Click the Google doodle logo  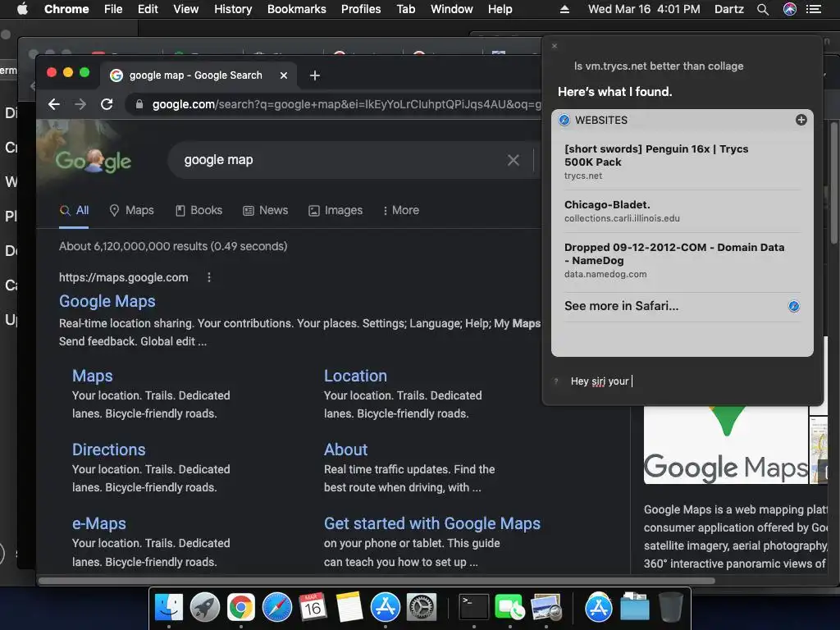pos(93,160)
